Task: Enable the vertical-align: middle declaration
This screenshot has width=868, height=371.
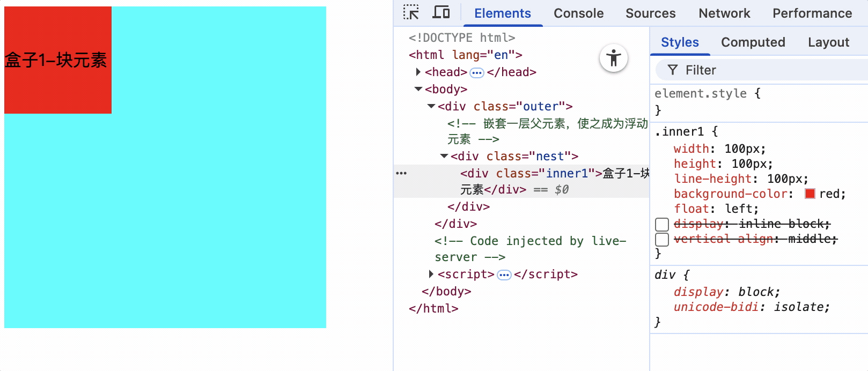Action: tap(662, 239)
